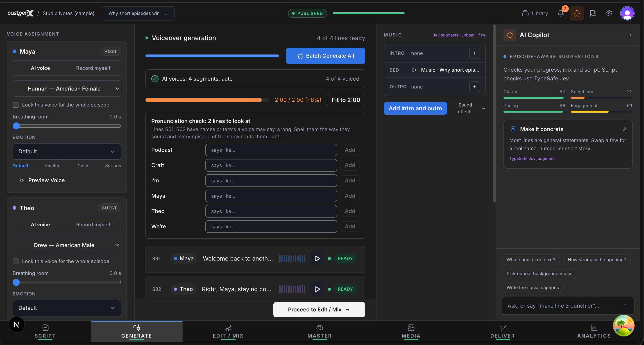Screen dimensions: 644x345
Task: Switch to the EDIT / MIX tab
Action: coord(228,331)
